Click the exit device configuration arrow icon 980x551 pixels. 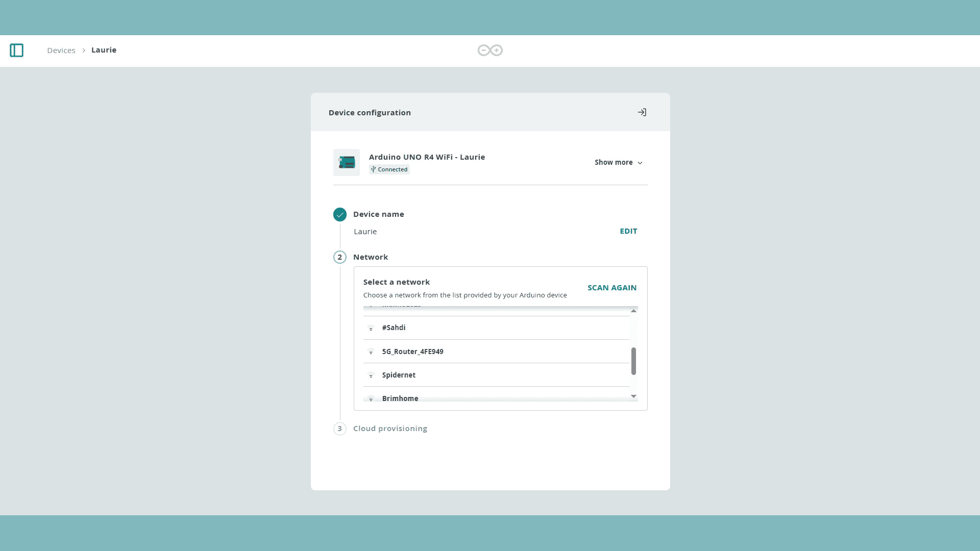[642, 112]
